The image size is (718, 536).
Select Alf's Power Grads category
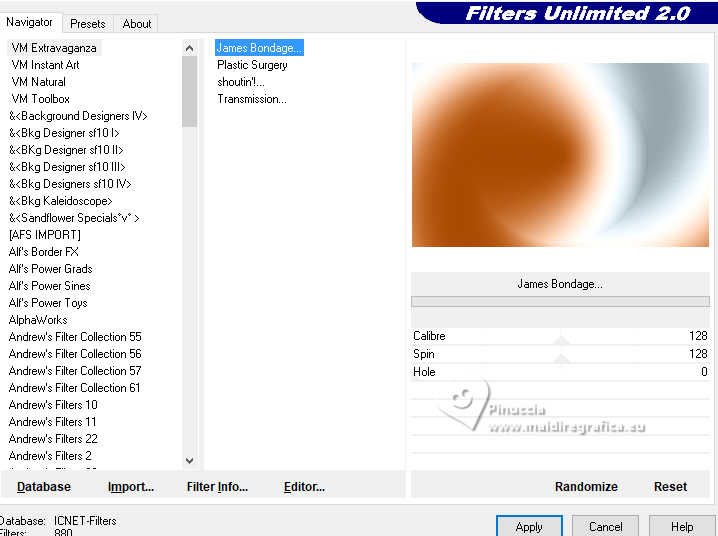[x=50, y=269]
